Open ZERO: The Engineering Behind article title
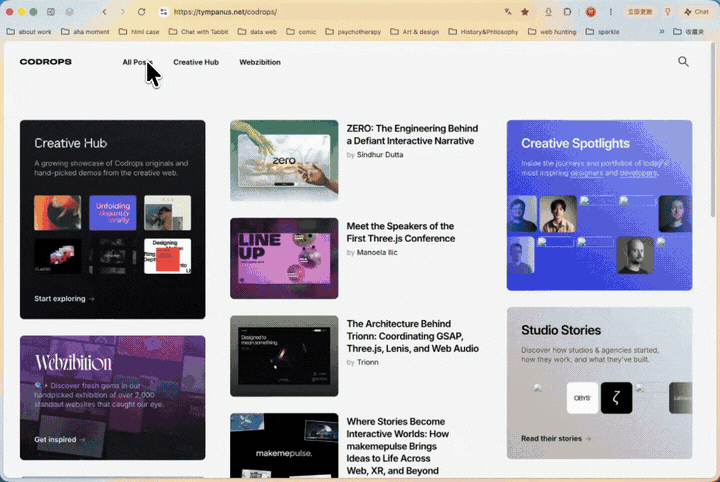The image size is (720, 482). pyautogui.click(x=412, y=135)
